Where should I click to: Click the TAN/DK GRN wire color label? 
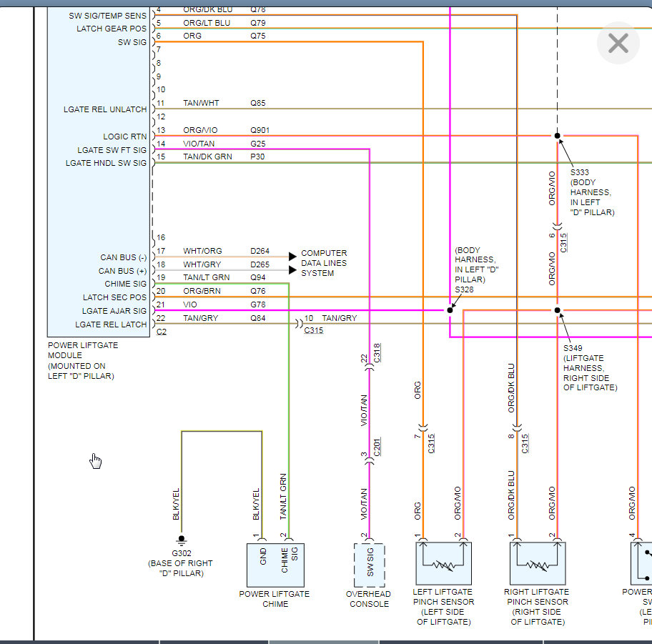point(207,157)
